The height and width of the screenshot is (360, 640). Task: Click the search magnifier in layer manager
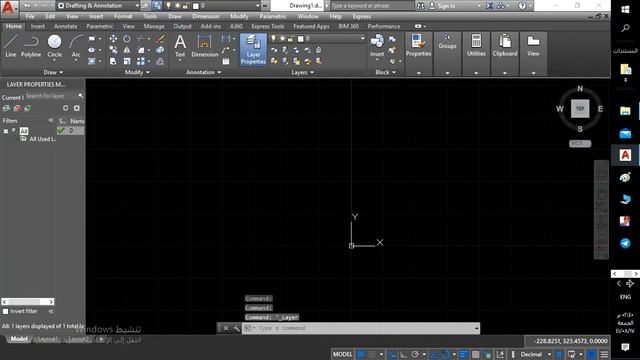(81, 96)
